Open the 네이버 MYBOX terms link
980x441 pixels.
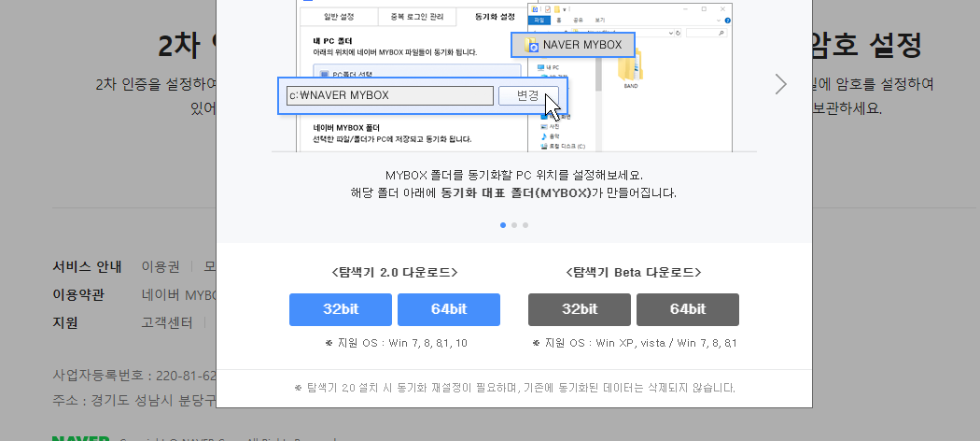(179, 294)
